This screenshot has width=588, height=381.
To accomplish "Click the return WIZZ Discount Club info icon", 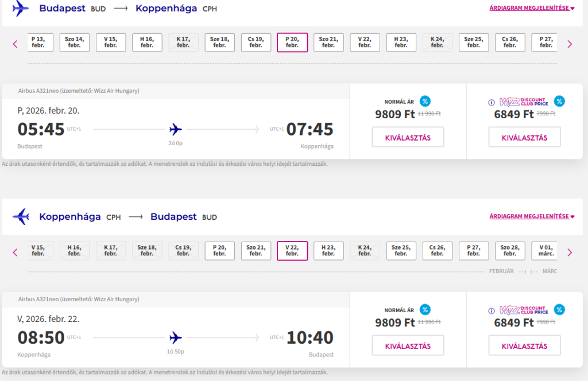I will [491, 311].
